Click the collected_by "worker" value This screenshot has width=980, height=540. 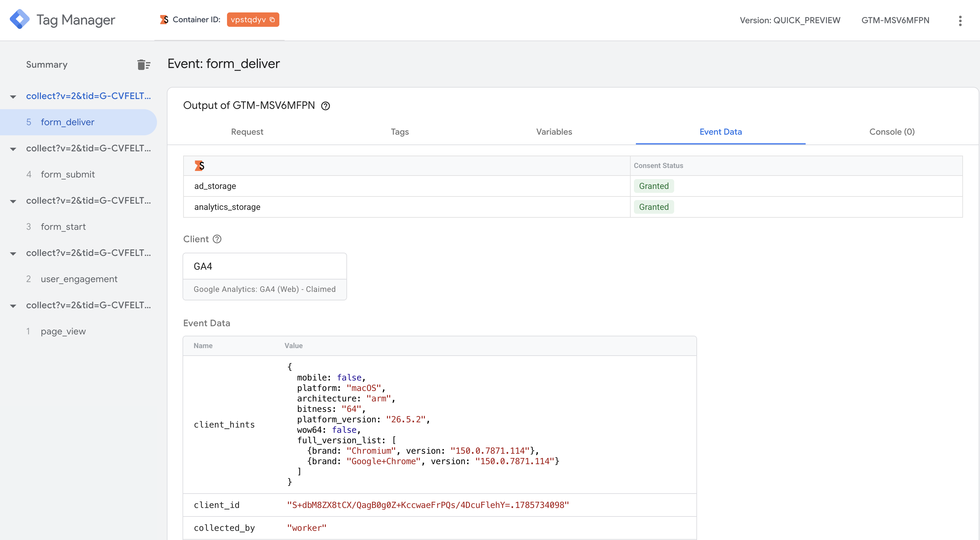[306, 528]
